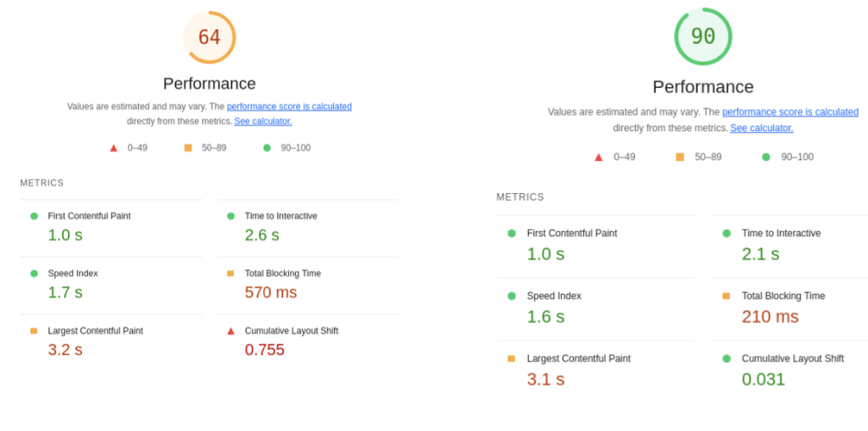
Task: Open 'See calculator.' link in left report
Action: [x=263, y=121]
